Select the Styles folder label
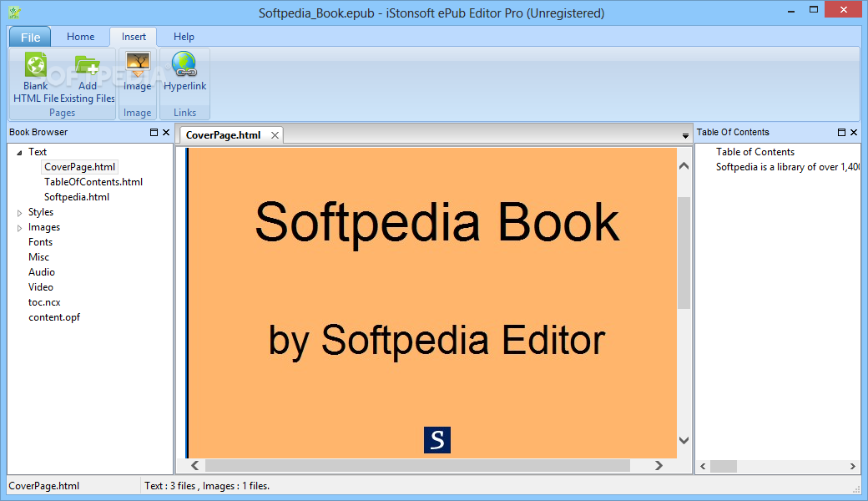Image resolution: width=868 pixels, height=501 pixels. click(41, 212)
